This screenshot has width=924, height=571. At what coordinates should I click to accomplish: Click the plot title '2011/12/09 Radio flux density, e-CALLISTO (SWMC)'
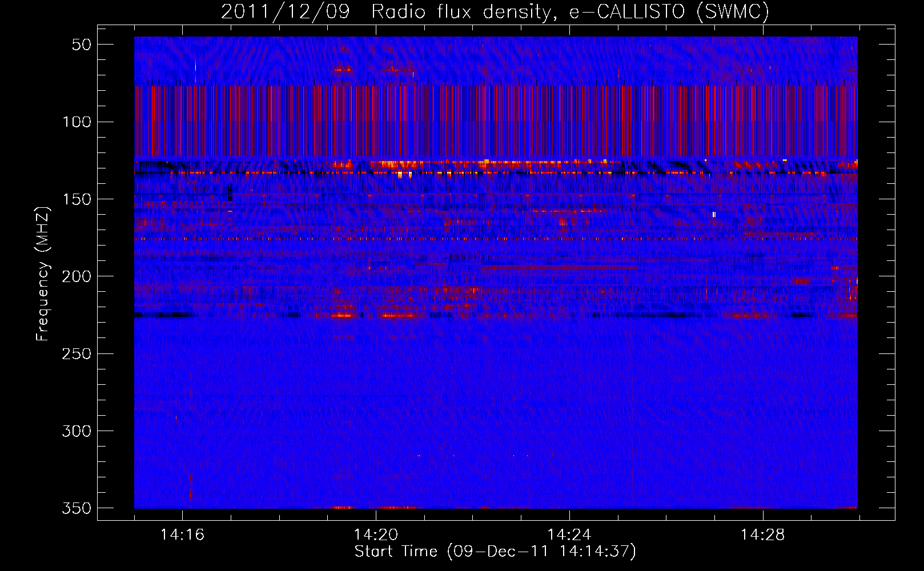coord(495,11)
